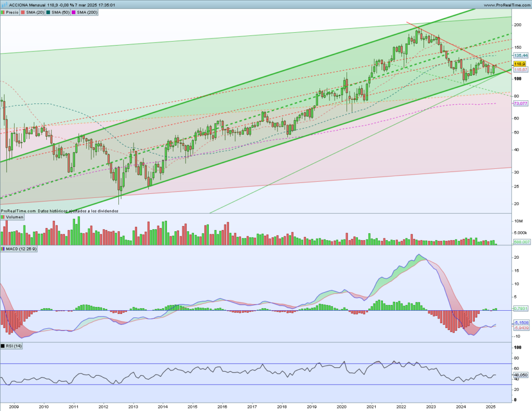Click the 73,077 SMA 200 value tag
The image size is (532, 411).
pos(521,103)
